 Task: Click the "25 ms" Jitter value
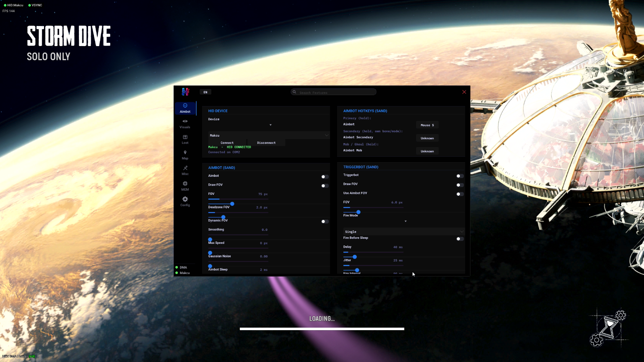(x=398, y=261)
